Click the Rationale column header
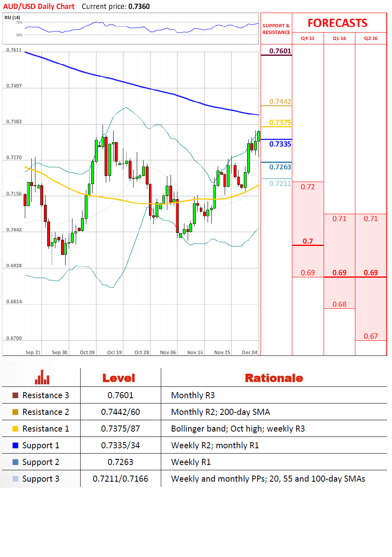Viewport: 392px width, 557px height. coord(274,378)
